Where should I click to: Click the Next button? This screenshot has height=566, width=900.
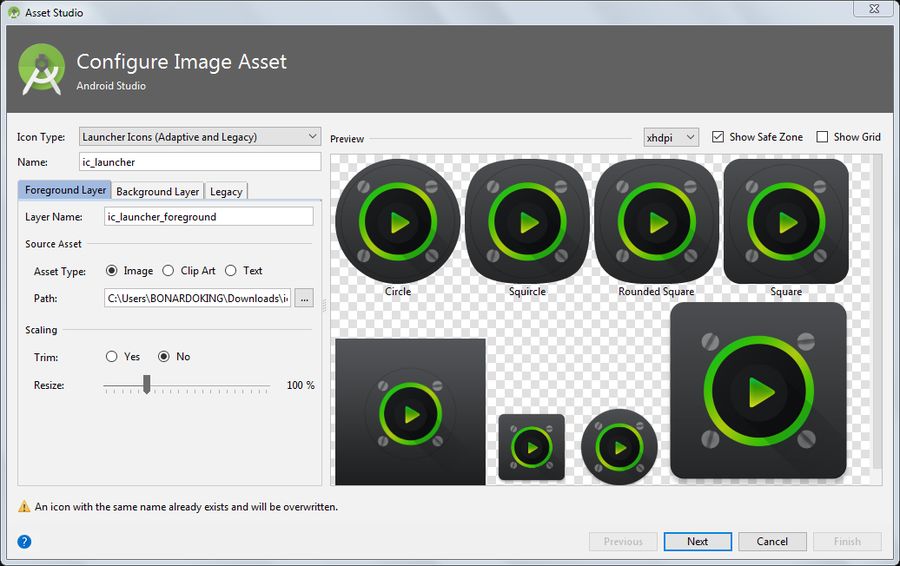click(x=697, y=542)
